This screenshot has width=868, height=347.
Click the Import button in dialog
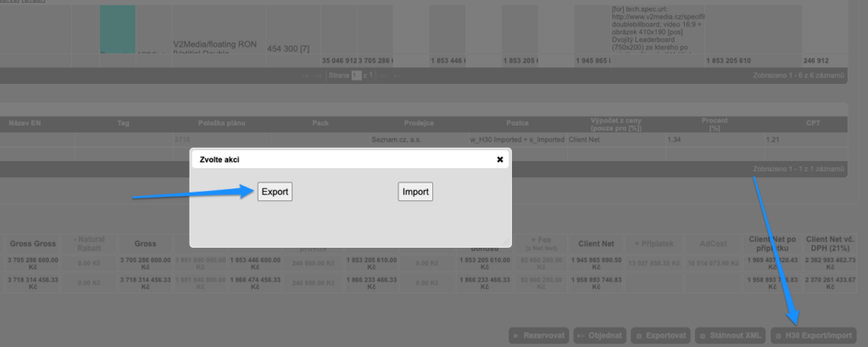415,192
